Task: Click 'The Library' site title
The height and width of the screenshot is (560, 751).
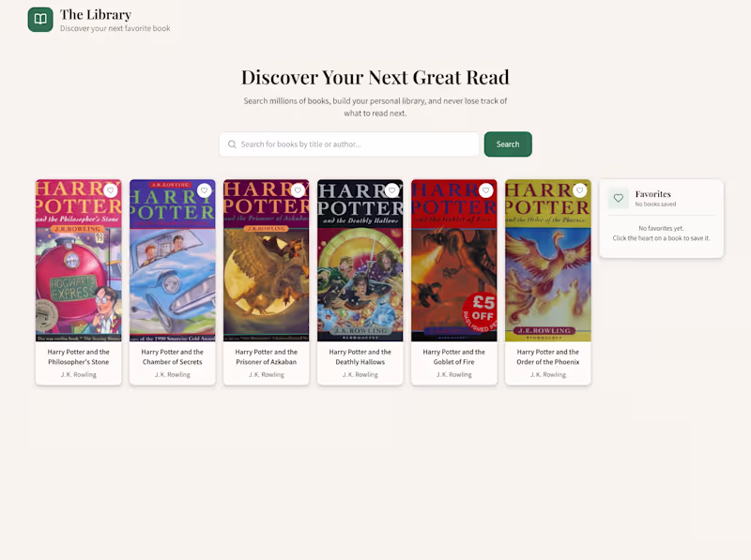Action: pyautogui.click(x=96, y=15)
